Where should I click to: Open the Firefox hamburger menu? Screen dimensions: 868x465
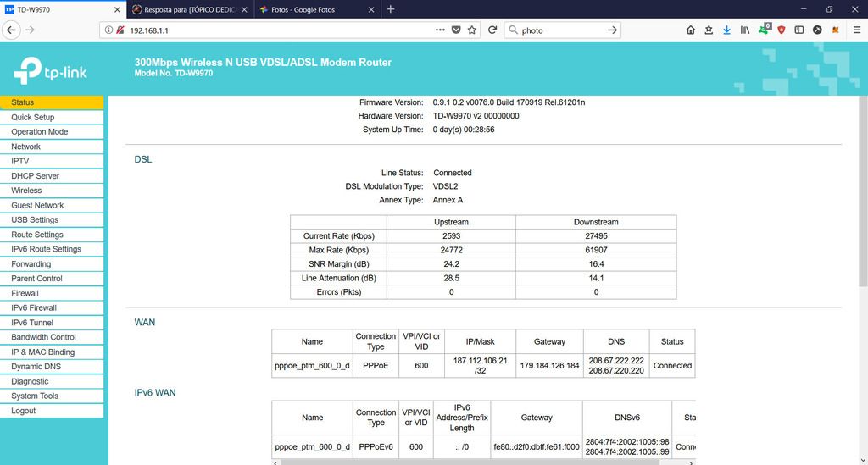point(855,30)
